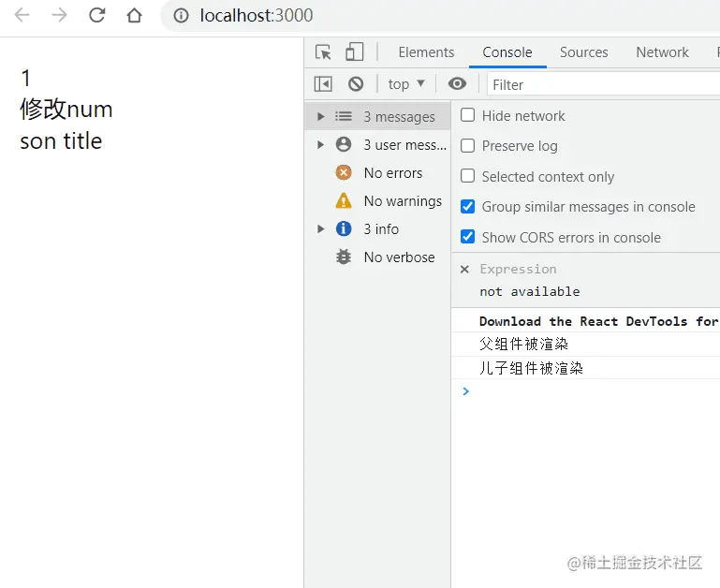The width and height of the screenshot is (720, 588).
Task: Create a live expression with eye icon
Action: (457, 83)
